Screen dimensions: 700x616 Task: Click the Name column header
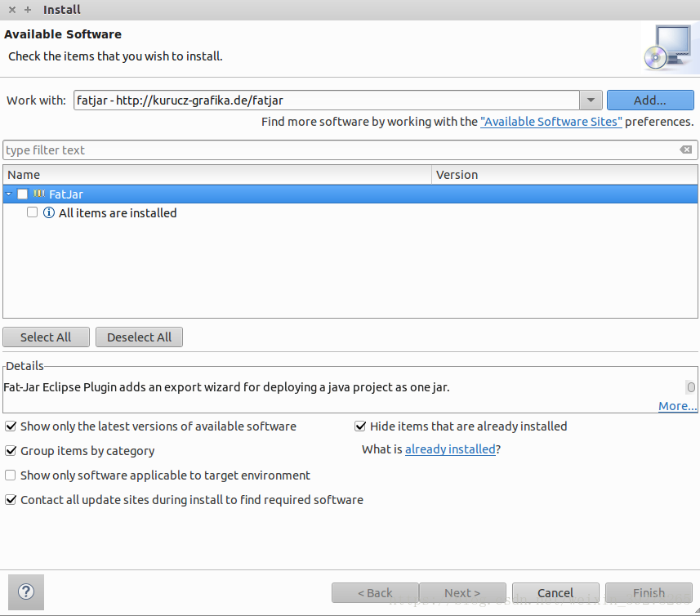[217, 175]
